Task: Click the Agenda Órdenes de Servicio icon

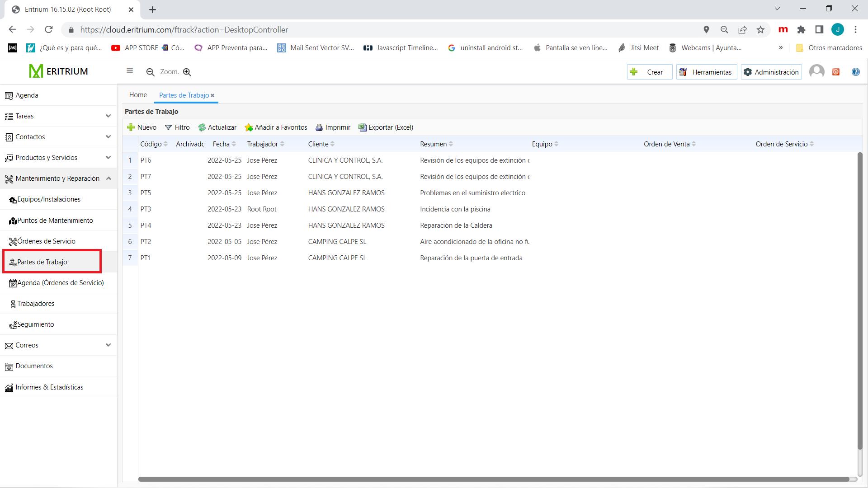Action: click(x=13, y=282)
